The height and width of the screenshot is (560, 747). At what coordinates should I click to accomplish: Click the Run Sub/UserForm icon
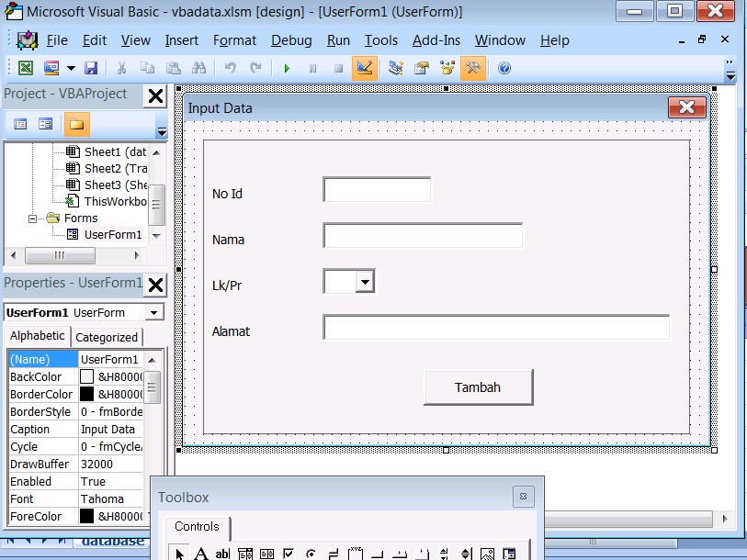click(286, 68)
